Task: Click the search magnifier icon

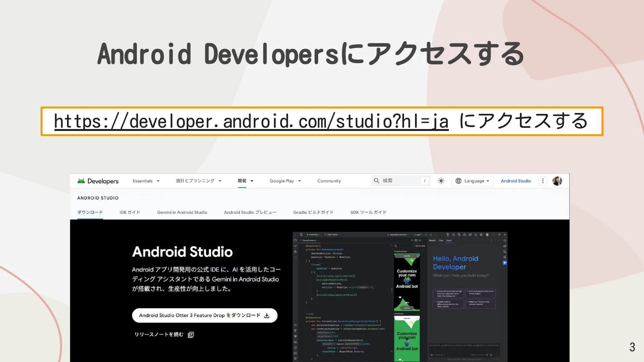Action: [x=376, y=181]
